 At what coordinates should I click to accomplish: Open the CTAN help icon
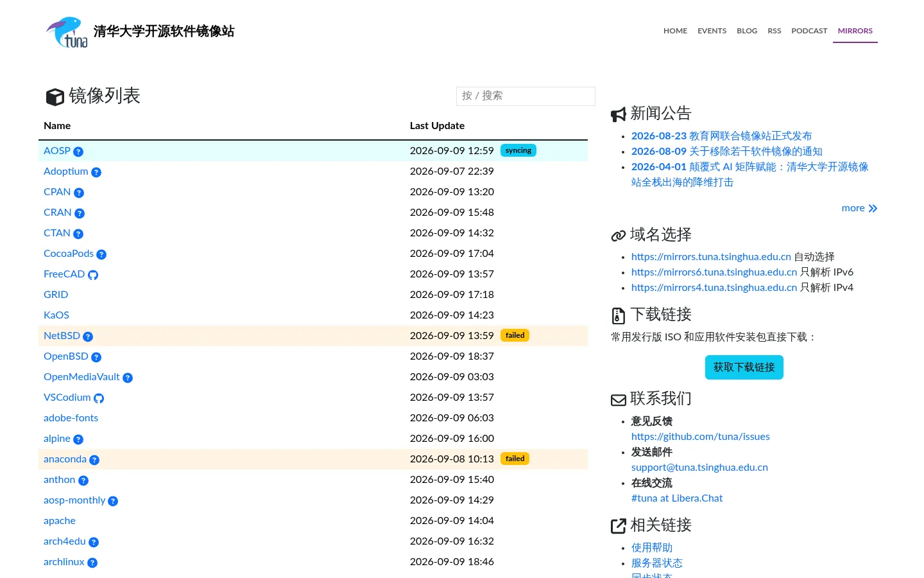(x=78, y=234)
